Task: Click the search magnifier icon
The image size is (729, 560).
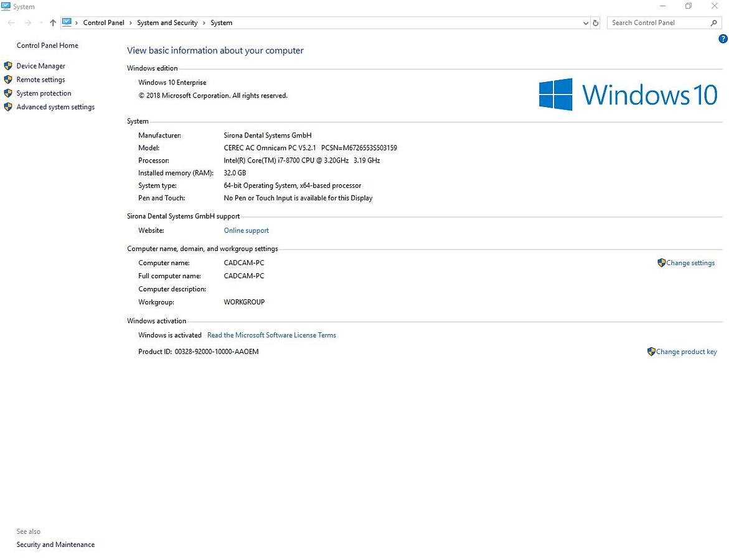Action: [713, 23]
